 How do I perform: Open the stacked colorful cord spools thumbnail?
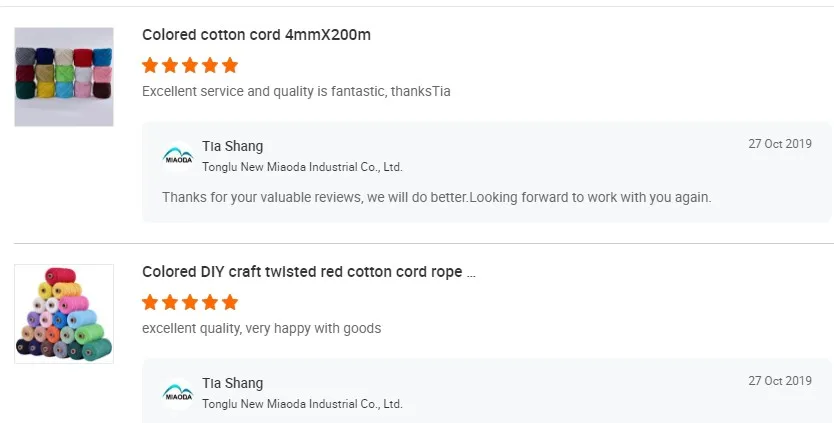click(x=63, y=313)
